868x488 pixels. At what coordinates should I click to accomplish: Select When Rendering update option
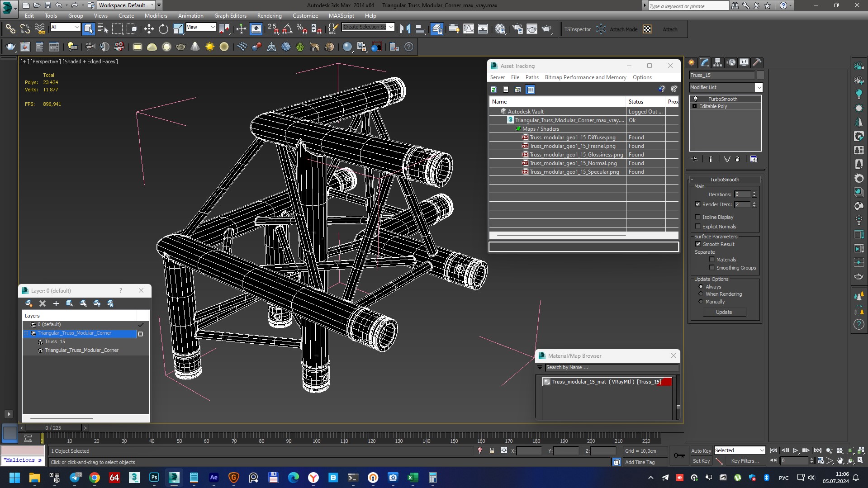(x=701, y=294)
